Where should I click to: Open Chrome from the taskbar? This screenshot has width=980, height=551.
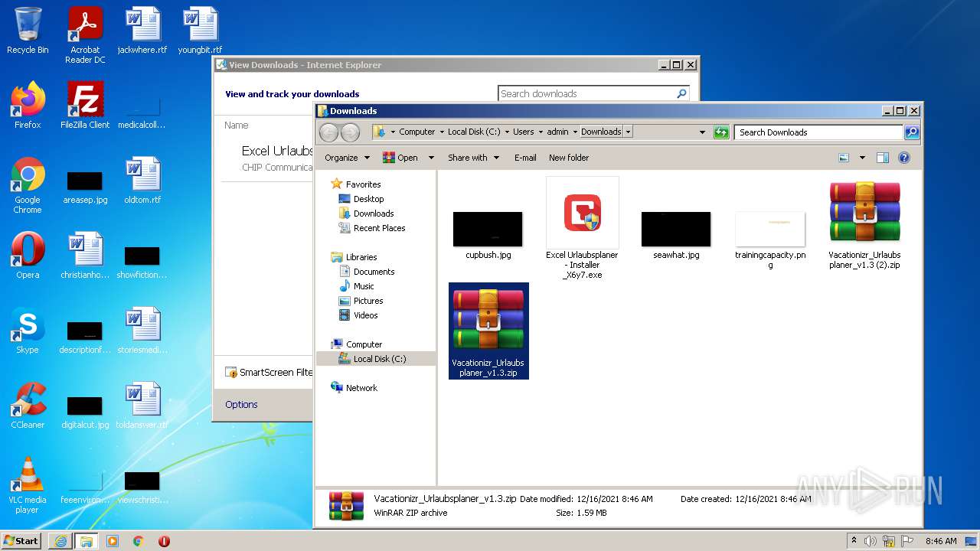coord(139,541)
